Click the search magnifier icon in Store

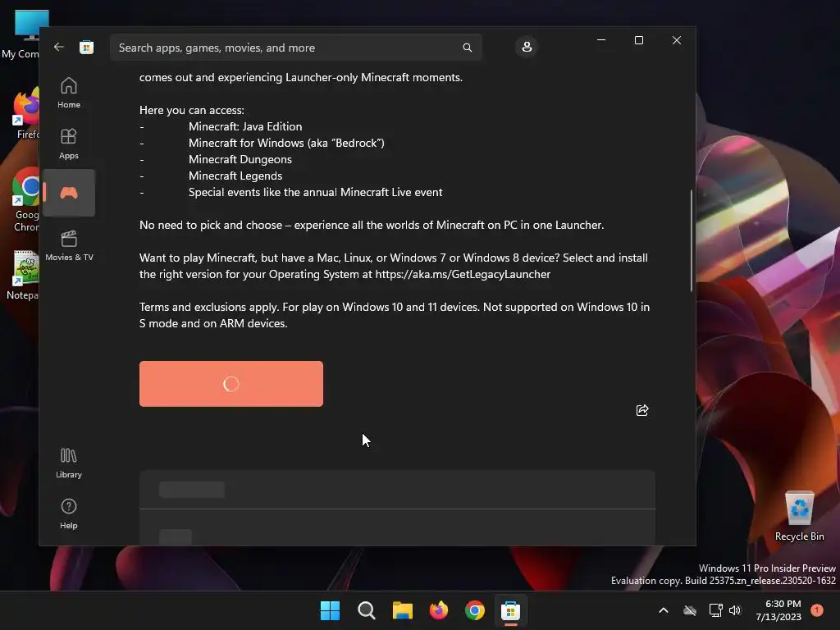[x=467, y=48]
